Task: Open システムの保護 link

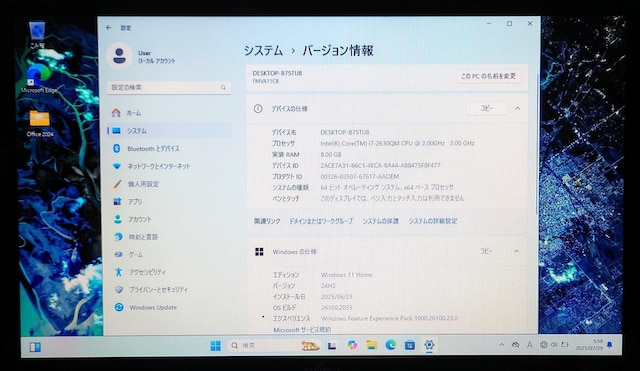Action: point(380,221)
